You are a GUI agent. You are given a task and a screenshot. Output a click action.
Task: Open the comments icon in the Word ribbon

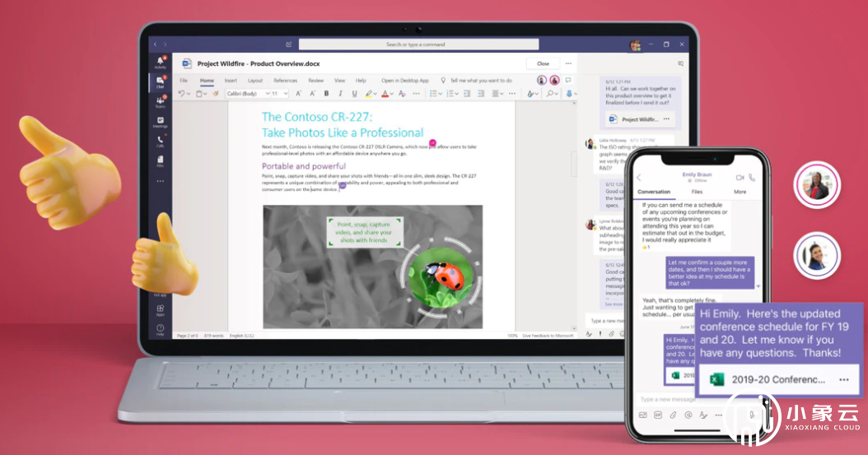click(568, 80)
